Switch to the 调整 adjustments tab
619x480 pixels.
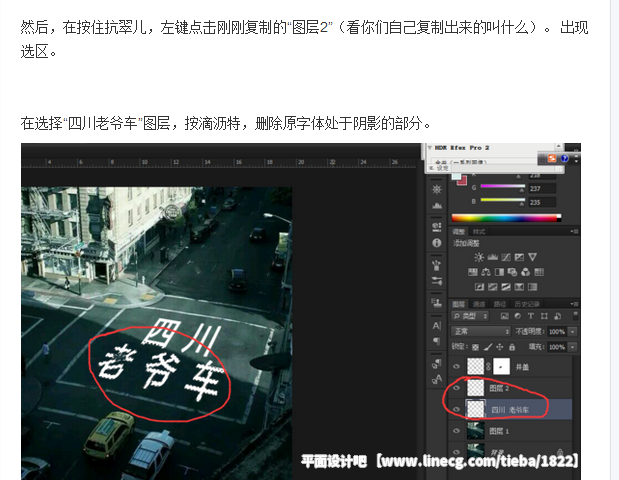458,231
